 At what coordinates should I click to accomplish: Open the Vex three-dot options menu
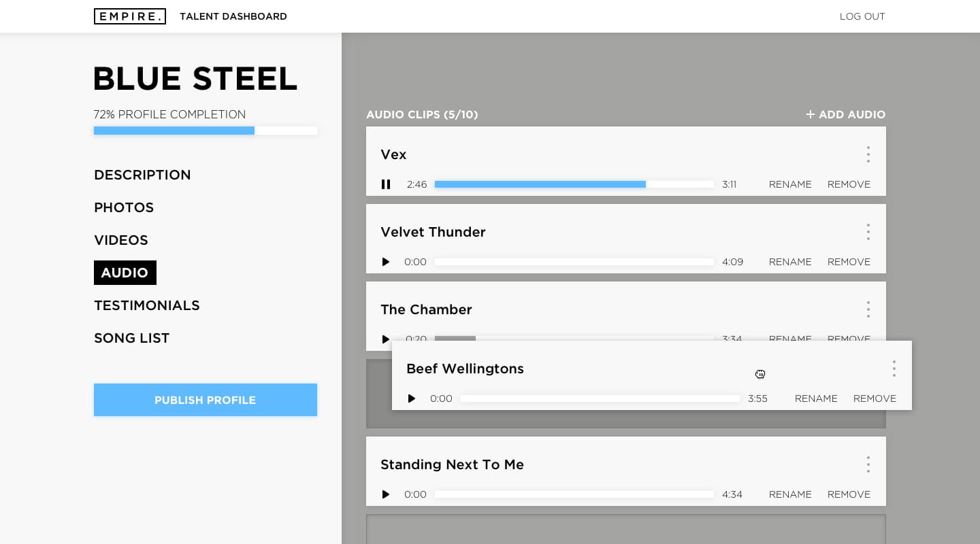868,154
